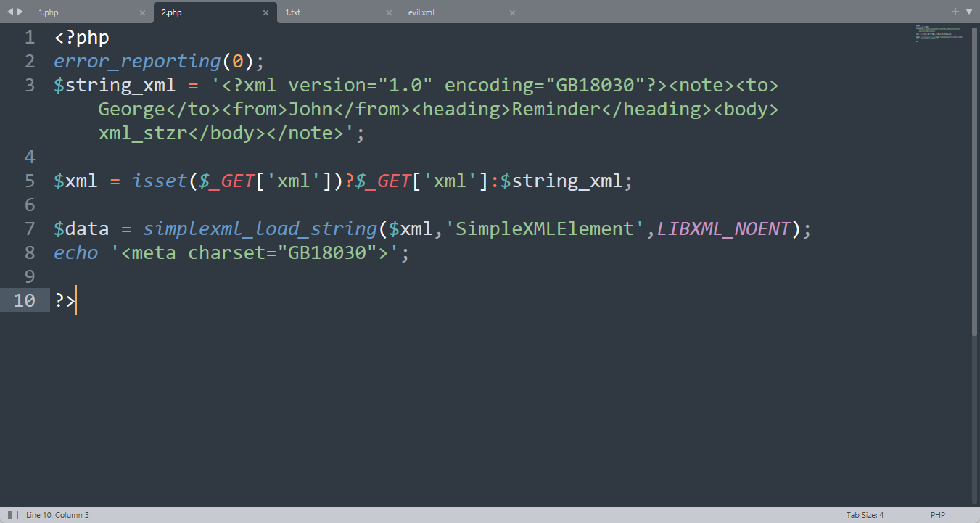Image resolution: width=980 pixels, height=523 pixels.
Task: Click the $string_xml variable on line 3
Action: (x=115, y=86)
